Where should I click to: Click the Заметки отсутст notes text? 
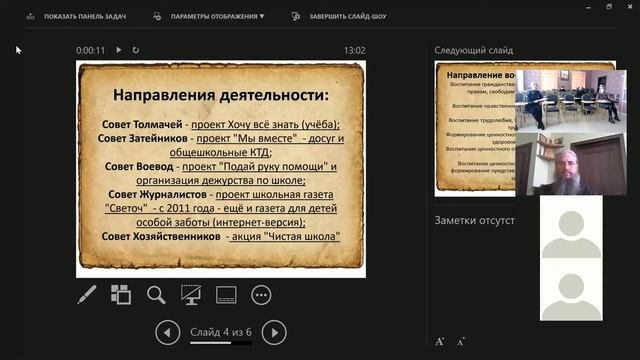[474, 220]
